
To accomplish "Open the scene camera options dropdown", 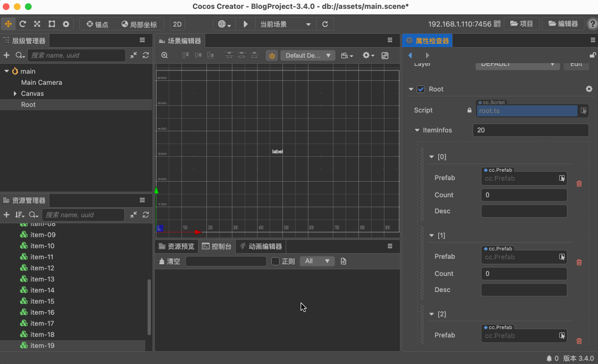I will [347, 55].
